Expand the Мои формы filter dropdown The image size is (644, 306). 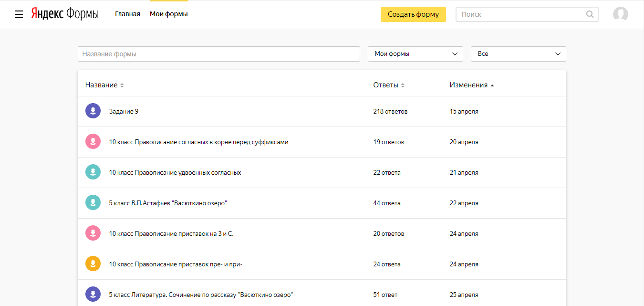click(x=415, y=54)
